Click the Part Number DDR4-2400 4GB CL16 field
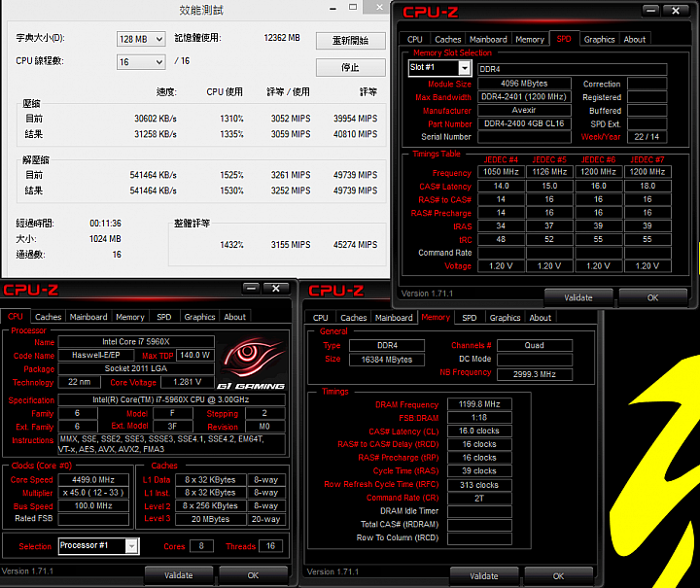Screen dimensions: 700x588 tap(524, 123)
